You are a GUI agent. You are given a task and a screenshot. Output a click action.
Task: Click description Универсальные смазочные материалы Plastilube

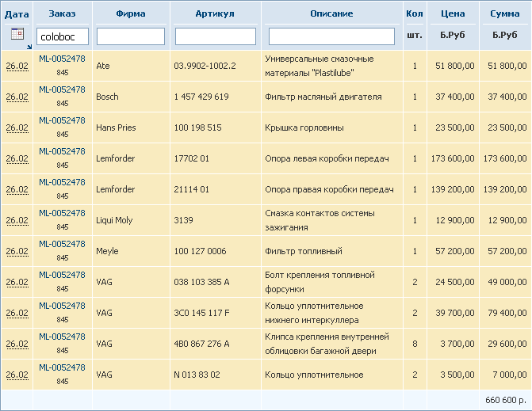click(x=320, y=66)
